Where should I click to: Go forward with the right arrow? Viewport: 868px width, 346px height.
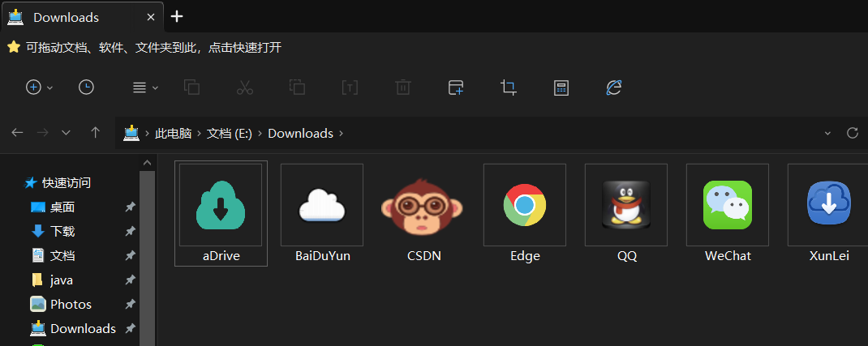click(42, 133)
